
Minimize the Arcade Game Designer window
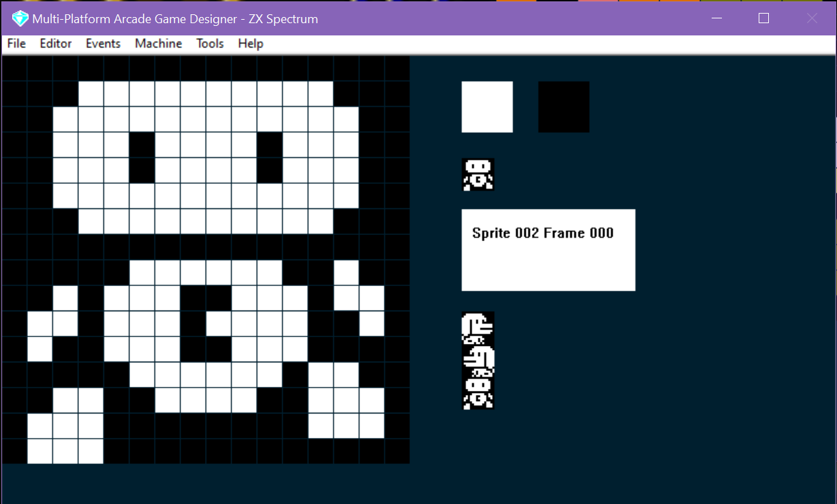716,18
